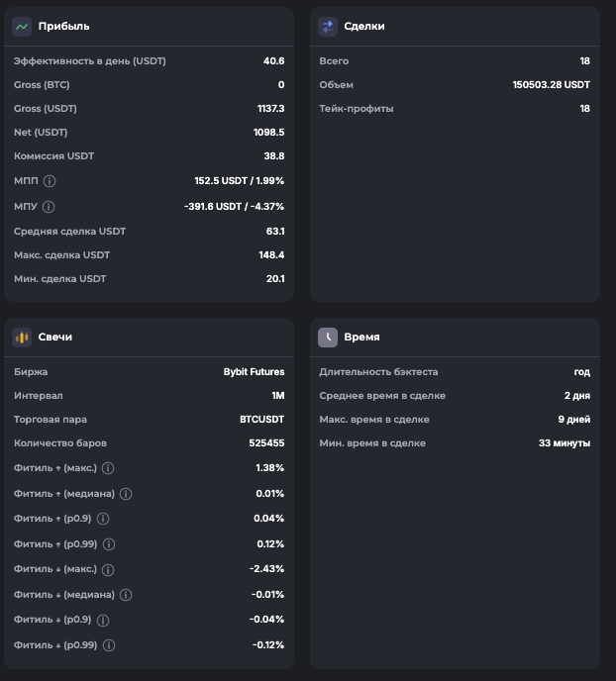Select the Net (USDT) row

149,133
